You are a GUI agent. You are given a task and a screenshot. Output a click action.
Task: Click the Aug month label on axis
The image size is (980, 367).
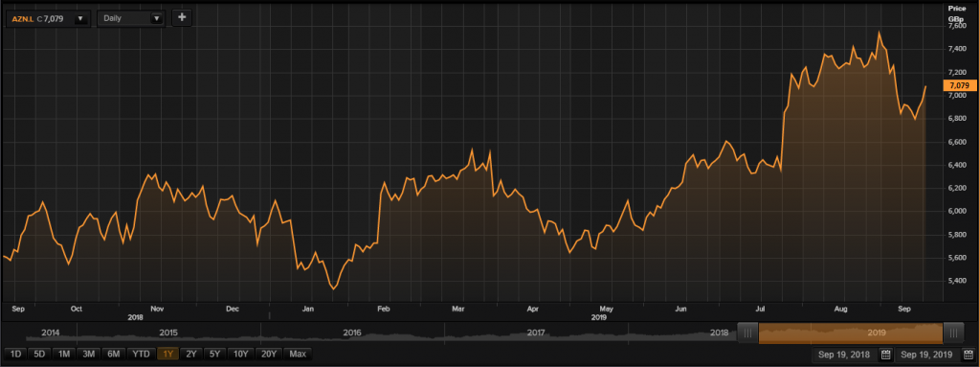[841, 309]
